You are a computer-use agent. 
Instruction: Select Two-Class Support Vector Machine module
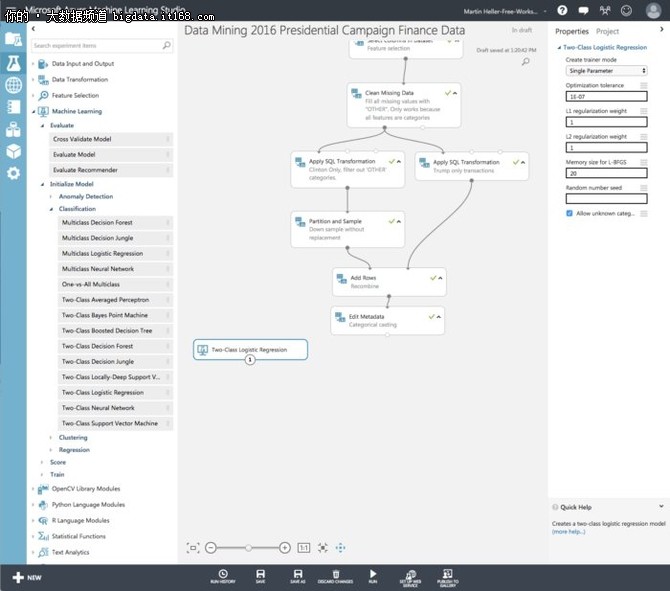115,423
